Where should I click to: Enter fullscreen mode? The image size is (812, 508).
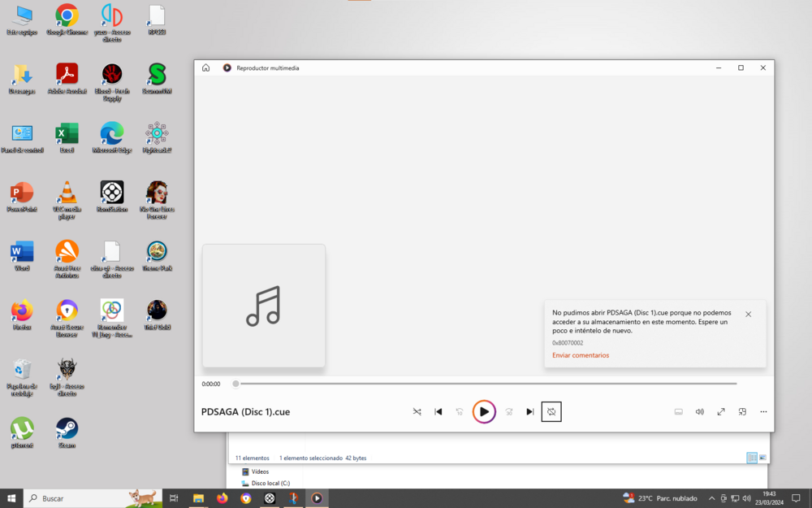[721, 411]
